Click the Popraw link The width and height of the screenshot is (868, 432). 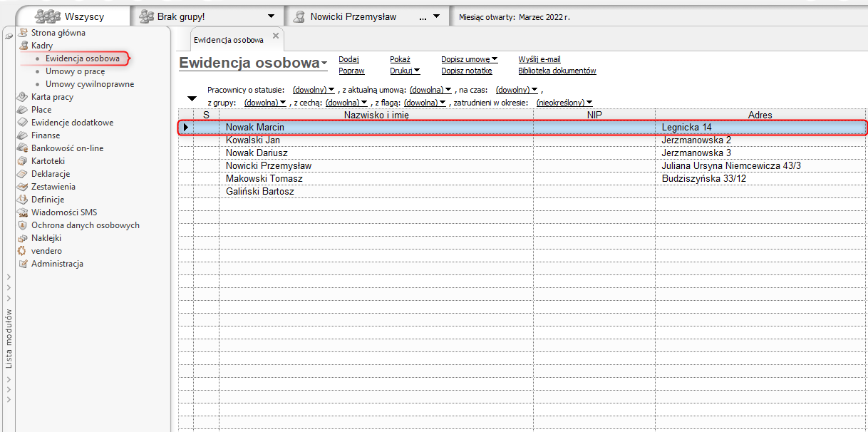[x=352, y=71]
